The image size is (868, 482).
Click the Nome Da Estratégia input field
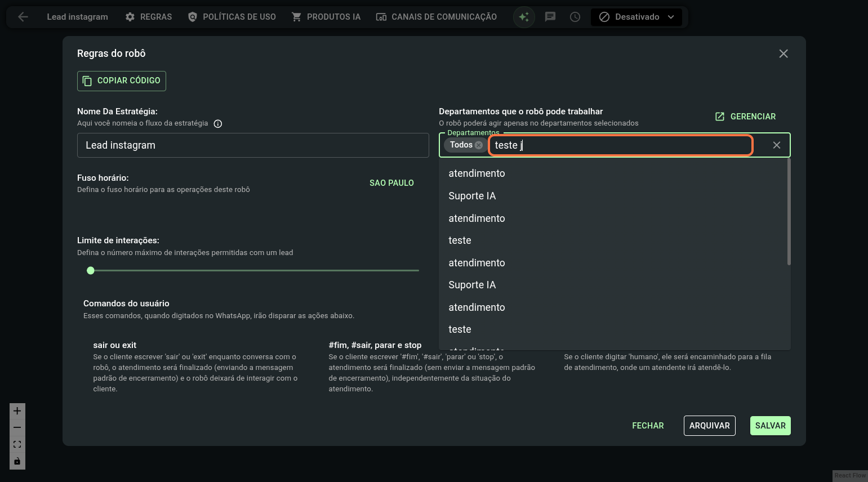(x=253, y=145)
